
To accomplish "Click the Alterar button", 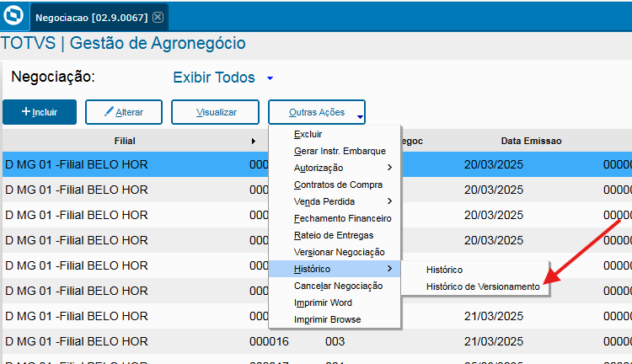I will point(124,112).
